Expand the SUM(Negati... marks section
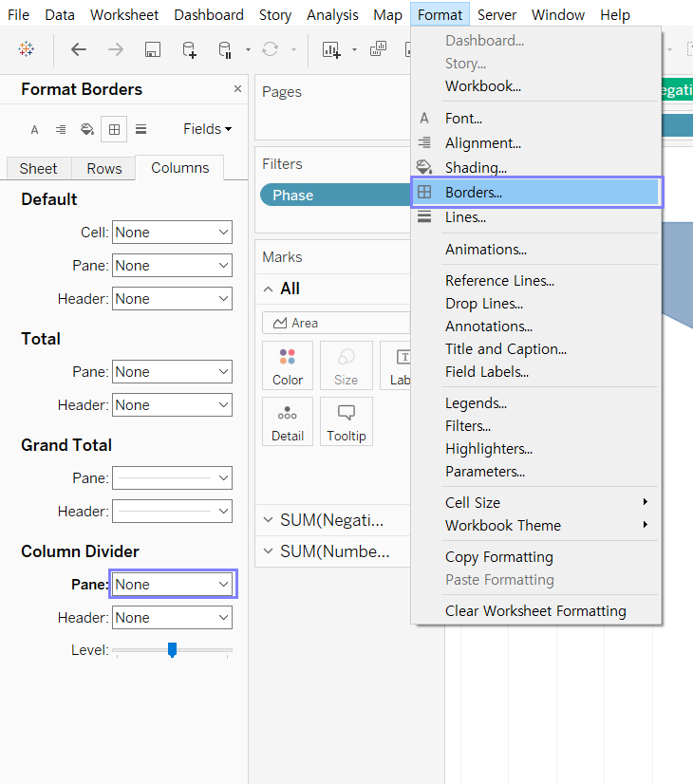 [x=268, y=520]
